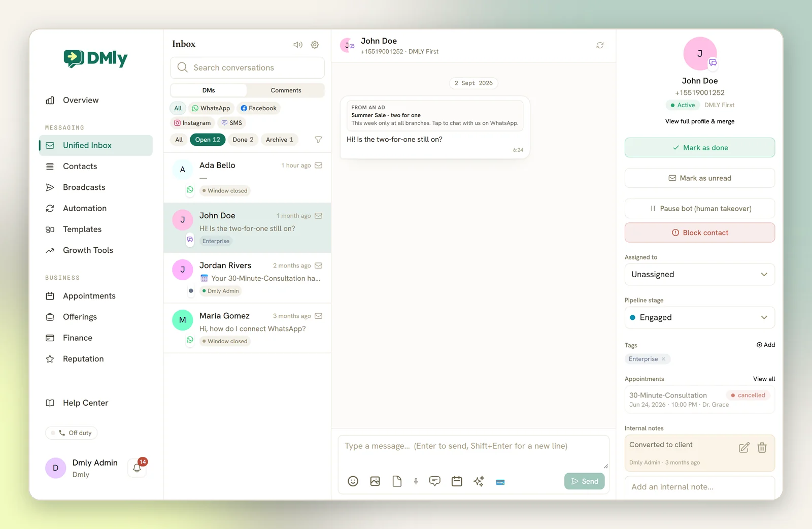Open Automation in the sidebar

96,209
